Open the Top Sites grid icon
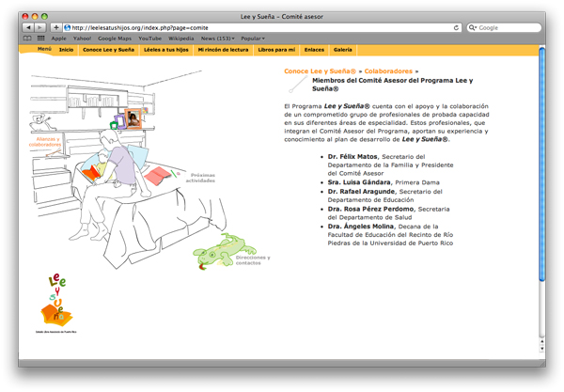 pos(40,39)
